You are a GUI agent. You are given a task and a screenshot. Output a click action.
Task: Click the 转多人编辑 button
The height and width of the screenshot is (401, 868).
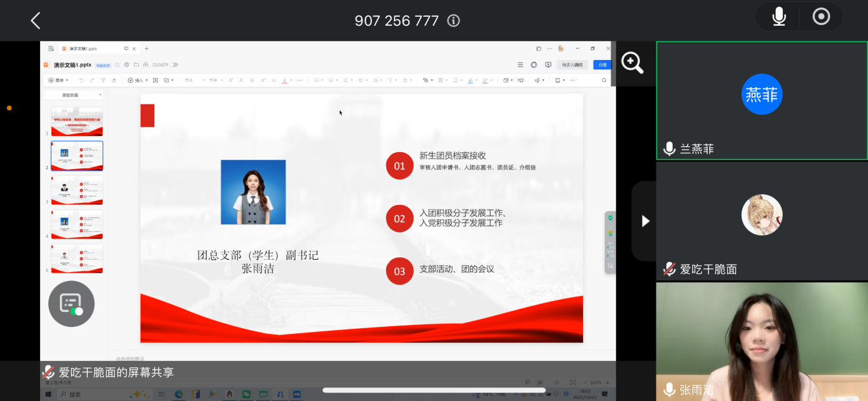coord(572,64)
